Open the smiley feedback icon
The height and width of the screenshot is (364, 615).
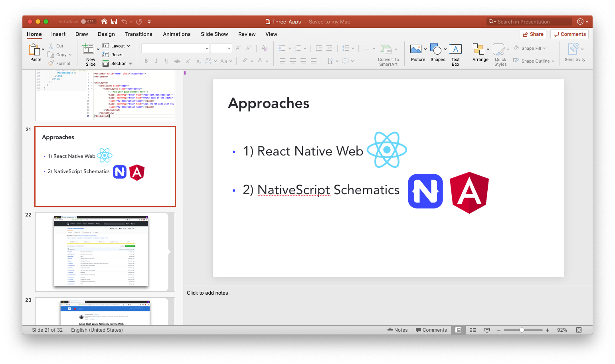click(580, 22)
